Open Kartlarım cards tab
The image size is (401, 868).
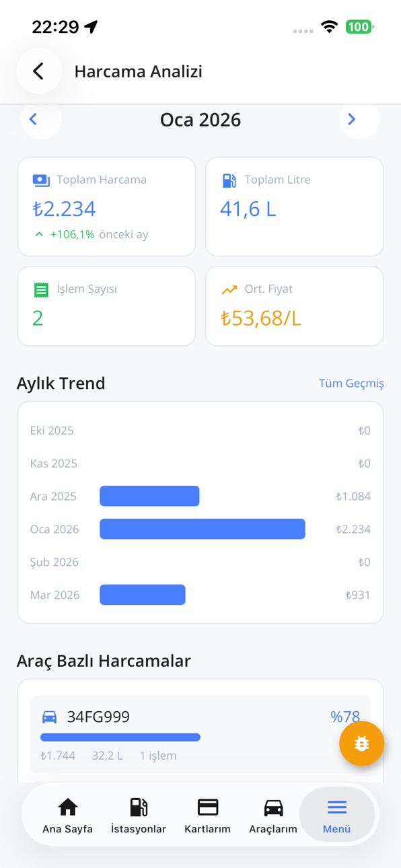coord(207,815)
